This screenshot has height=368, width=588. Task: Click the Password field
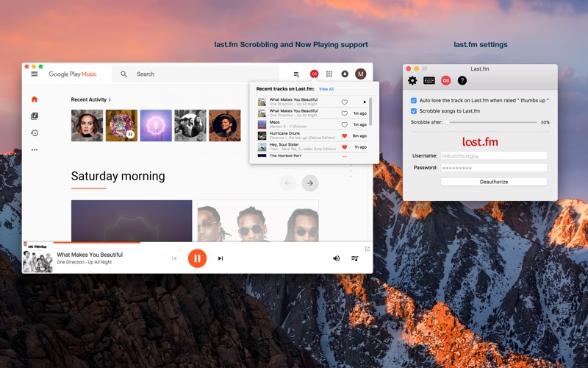(x=494, y=168)
